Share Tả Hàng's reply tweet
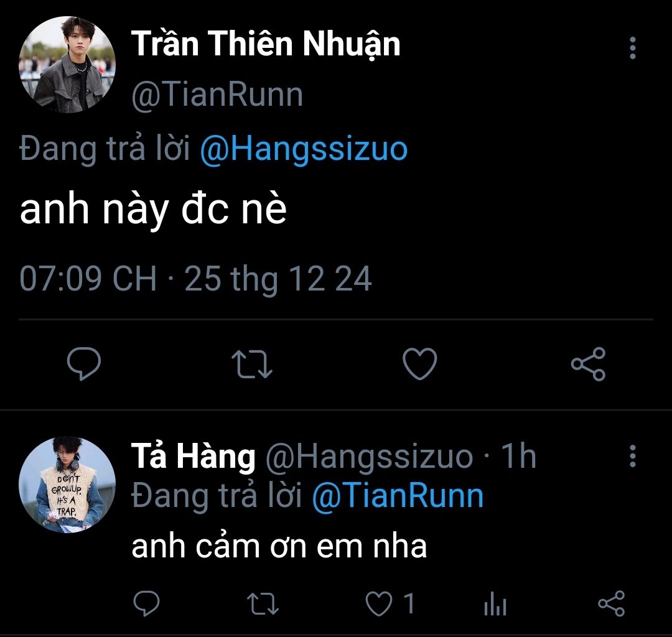The width and height of the screenshot is (672, 637). 611,603
